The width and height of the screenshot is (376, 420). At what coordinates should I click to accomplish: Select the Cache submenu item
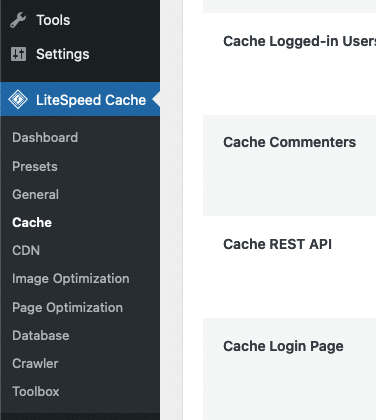tap(32, 222)
